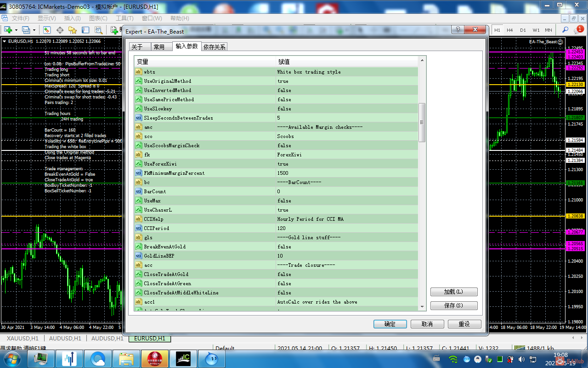
Task: Toggle the Data Window crosshair icon
Action: (60, 30)
